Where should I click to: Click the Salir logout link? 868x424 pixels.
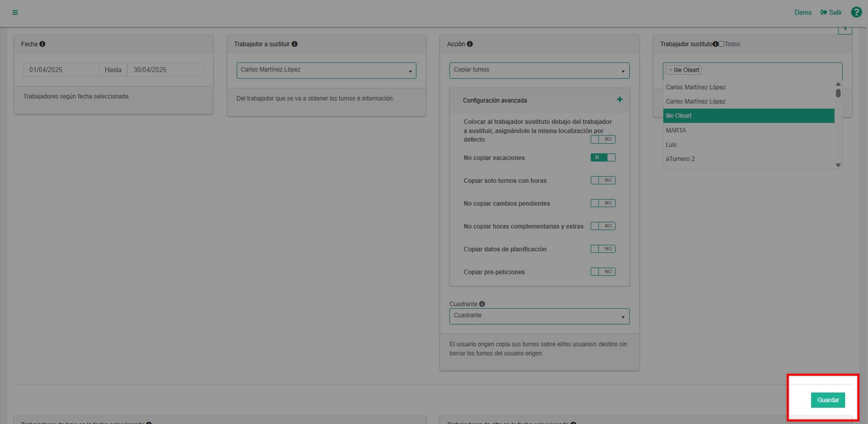click(x=831, y=13)
